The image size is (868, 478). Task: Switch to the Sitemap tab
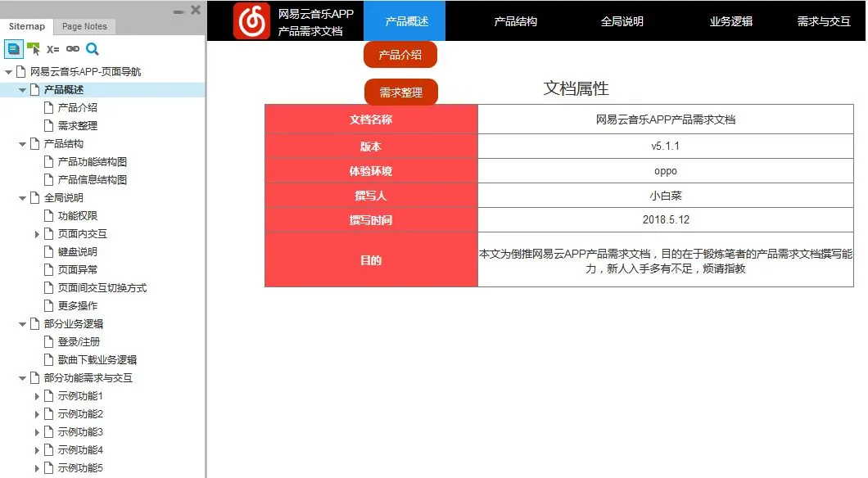tap(26, 26)
